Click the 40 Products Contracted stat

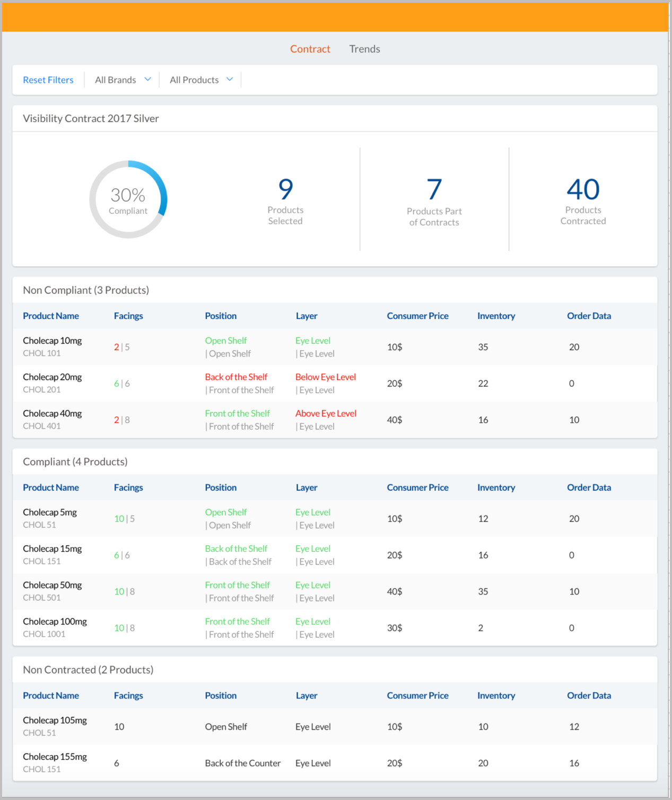(583, 201)
